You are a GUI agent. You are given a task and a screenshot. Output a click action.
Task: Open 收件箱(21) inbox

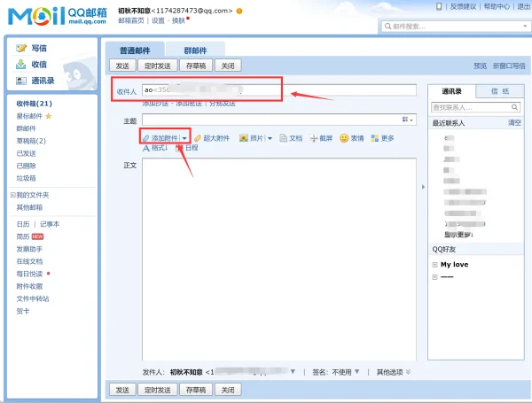click(35, 104)
